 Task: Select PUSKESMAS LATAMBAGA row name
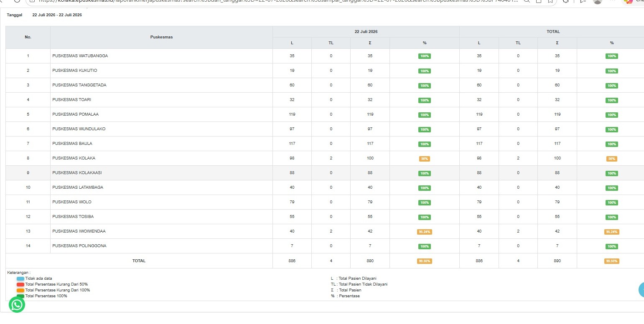pos(77,187)
